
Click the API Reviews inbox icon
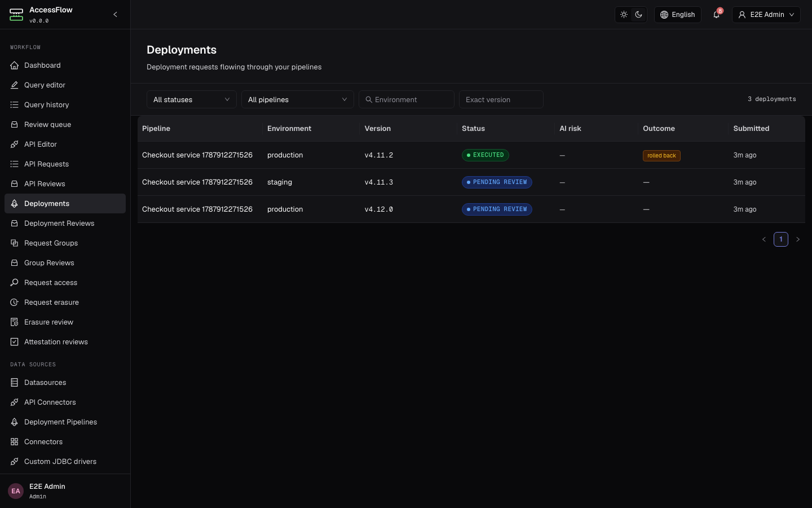click(15, 184)
